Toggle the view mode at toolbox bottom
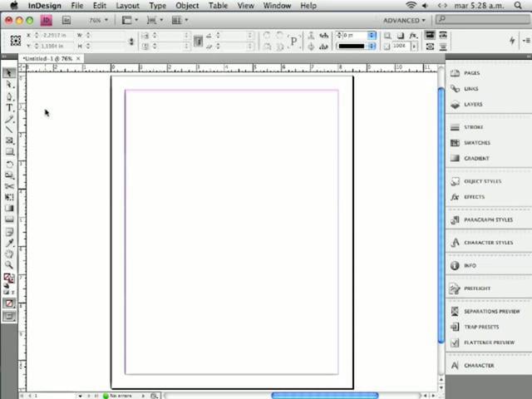 [x=9, y=316]
